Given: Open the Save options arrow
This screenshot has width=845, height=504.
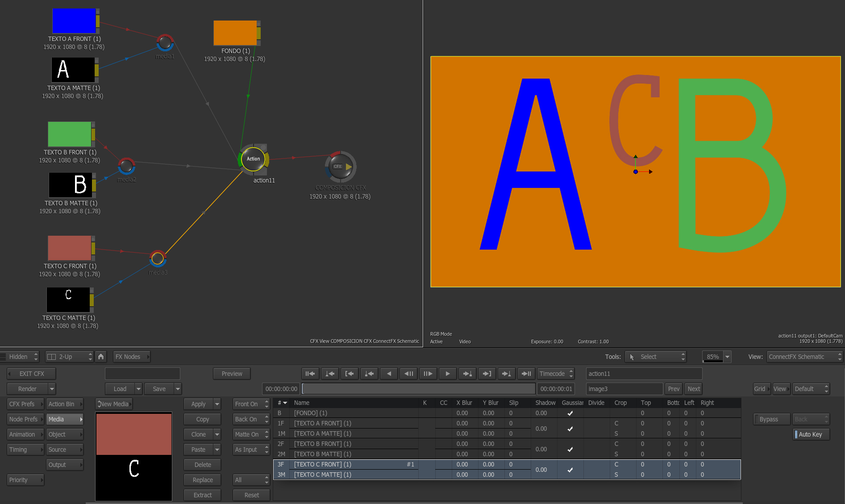Looking at the screenshot, I should pos(178,389).
